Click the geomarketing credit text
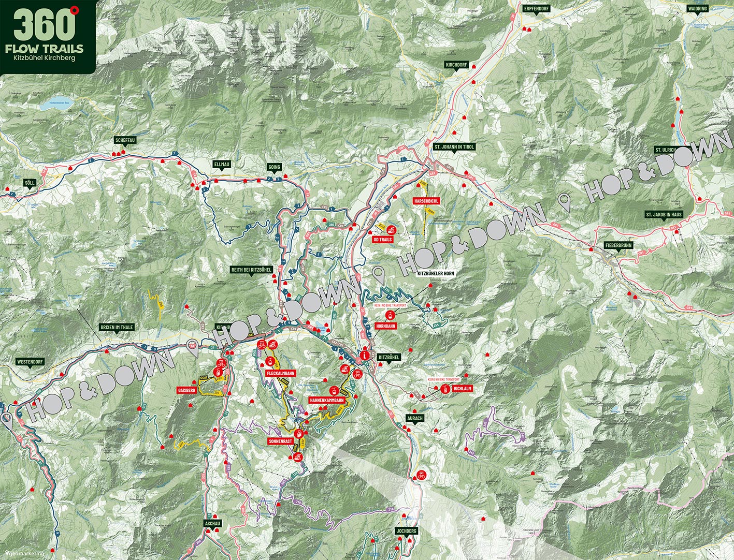This screenshot has height=560, width=734. [x=30, y=552]
